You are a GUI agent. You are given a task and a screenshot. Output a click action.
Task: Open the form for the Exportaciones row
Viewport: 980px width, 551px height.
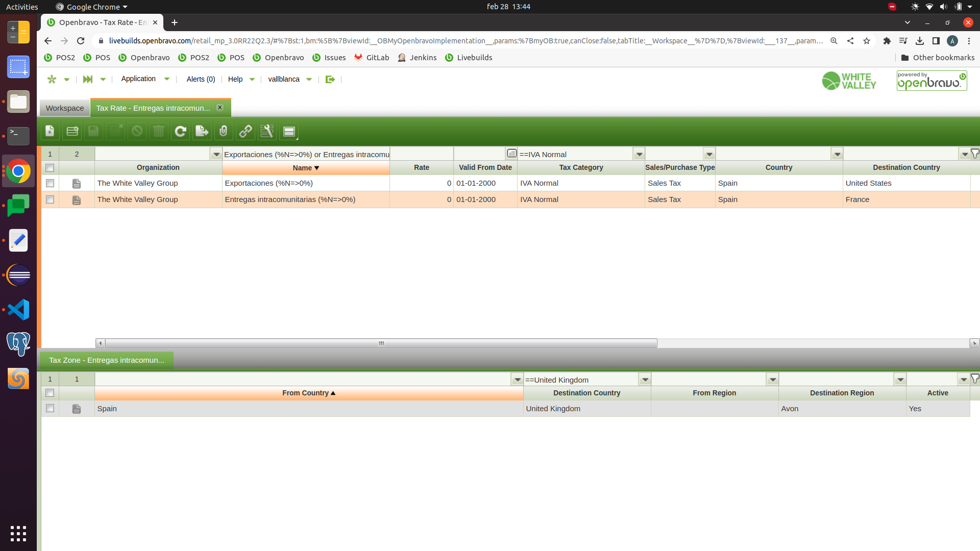77,184
